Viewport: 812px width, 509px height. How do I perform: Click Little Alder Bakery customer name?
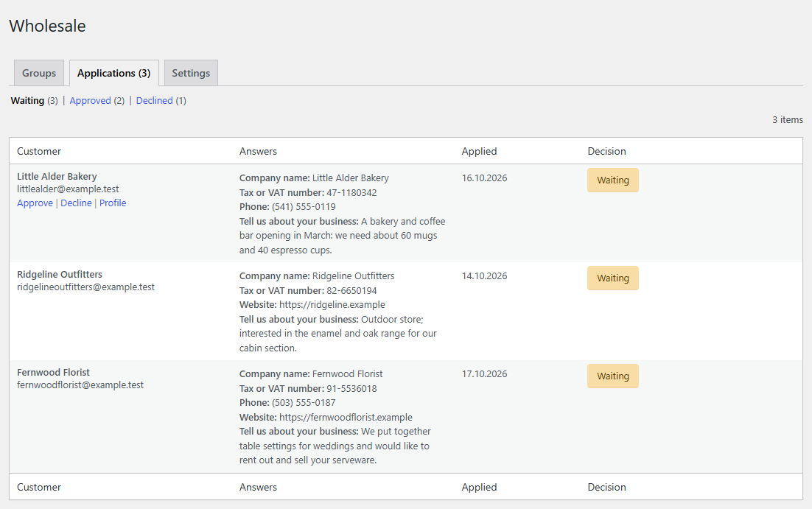[x=57, y=177]
